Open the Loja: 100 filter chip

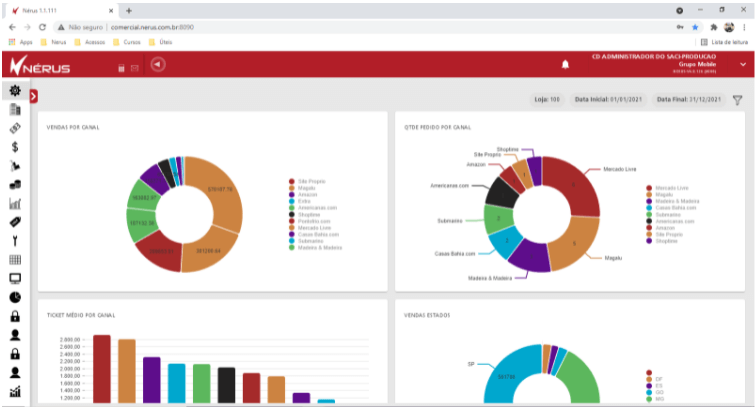pos(547,100)
